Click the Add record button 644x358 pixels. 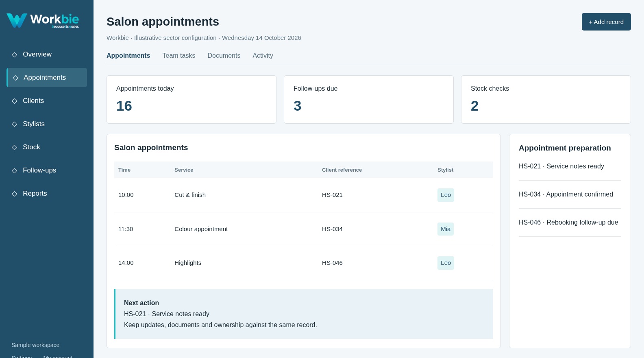pyautogui.click(x=606, y=22)
